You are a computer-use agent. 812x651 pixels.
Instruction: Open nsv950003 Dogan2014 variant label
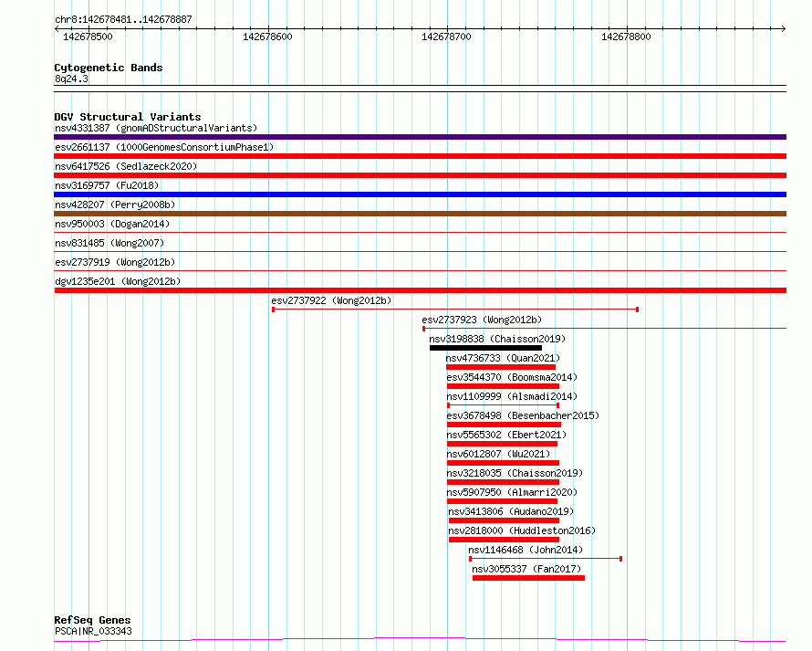point(112,224)
